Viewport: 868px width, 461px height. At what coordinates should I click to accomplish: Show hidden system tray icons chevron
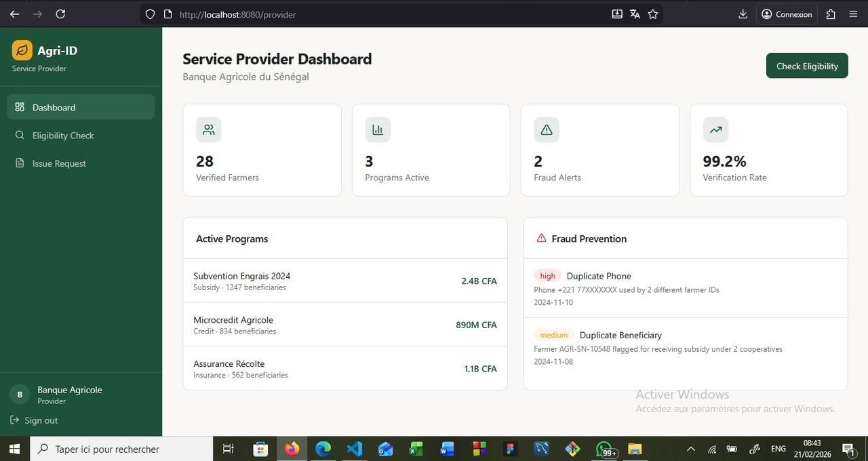[x=691, y=449]
